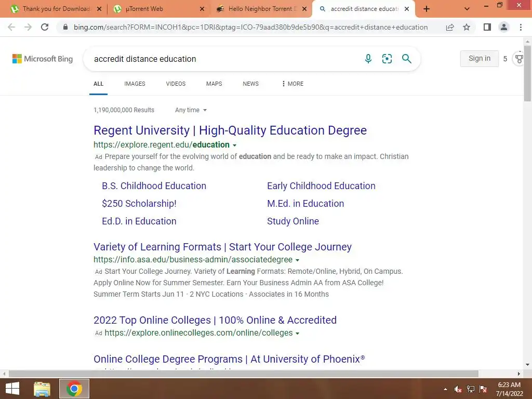532x399 pixels.
Task: Open Study Online link
Action: pos(293,221)
